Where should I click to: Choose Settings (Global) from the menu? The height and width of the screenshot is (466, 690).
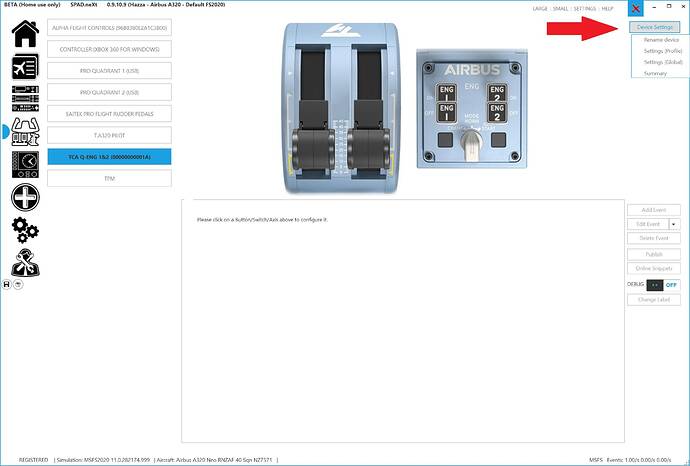tap(663, 62)
